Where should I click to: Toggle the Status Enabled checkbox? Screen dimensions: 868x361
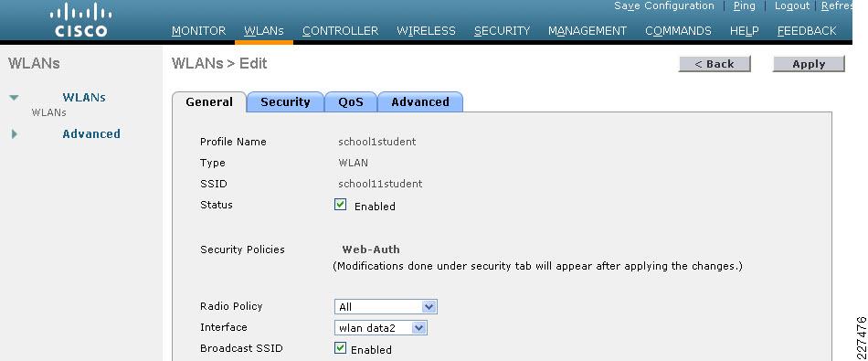click(341, 205)
